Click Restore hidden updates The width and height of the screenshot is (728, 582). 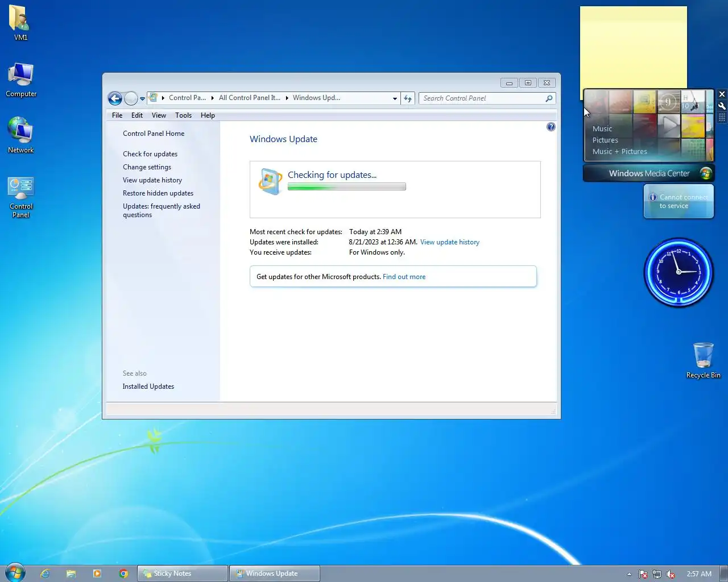(x=158, y=193)
